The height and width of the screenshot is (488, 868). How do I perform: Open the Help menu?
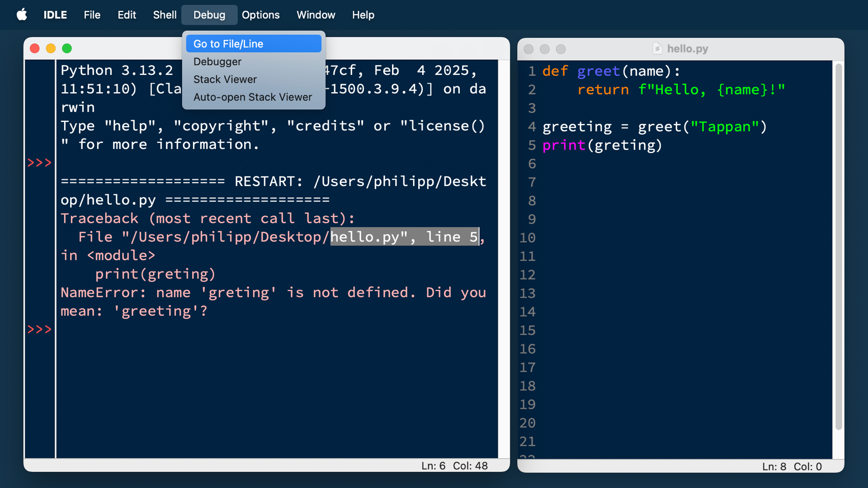tap(363, 15)
